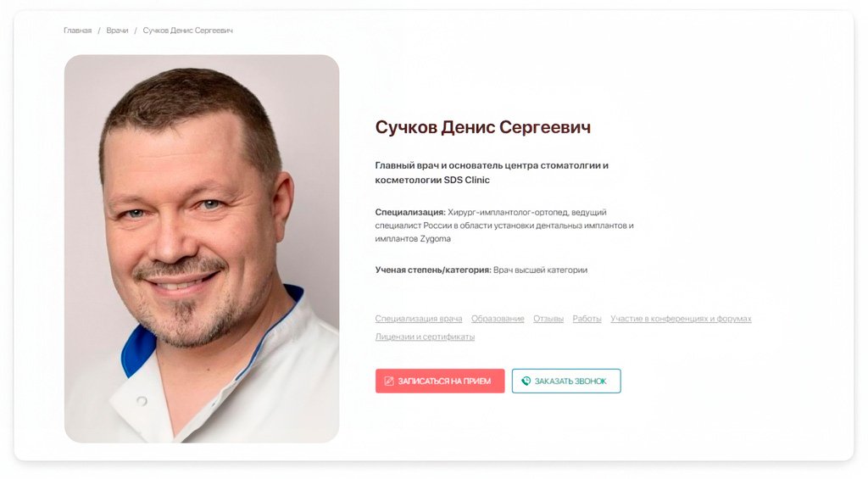Click the pencil icon in the appointment button
Viewport: 868px width, 479px height.
pos(389,381)
